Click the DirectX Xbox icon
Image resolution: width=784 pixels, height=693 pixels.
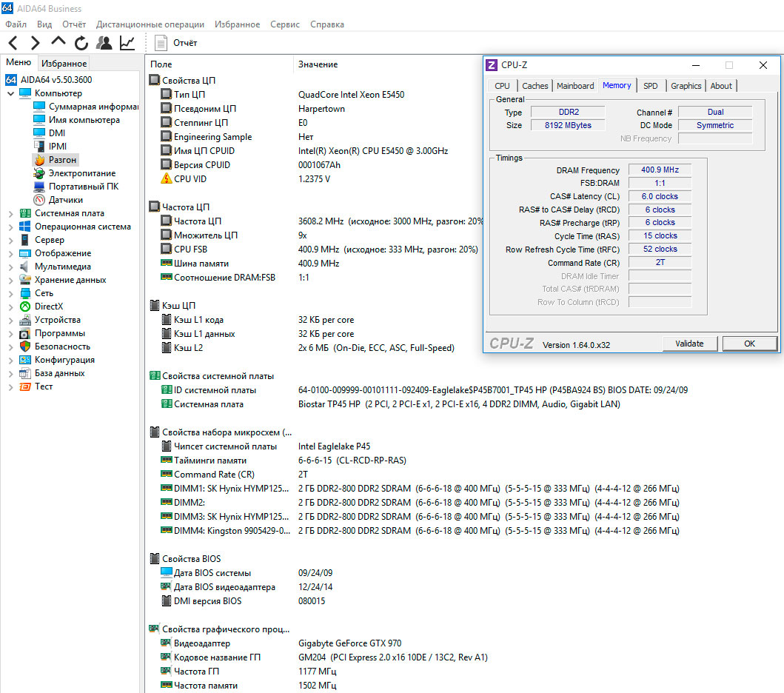[x=25, y=307]
